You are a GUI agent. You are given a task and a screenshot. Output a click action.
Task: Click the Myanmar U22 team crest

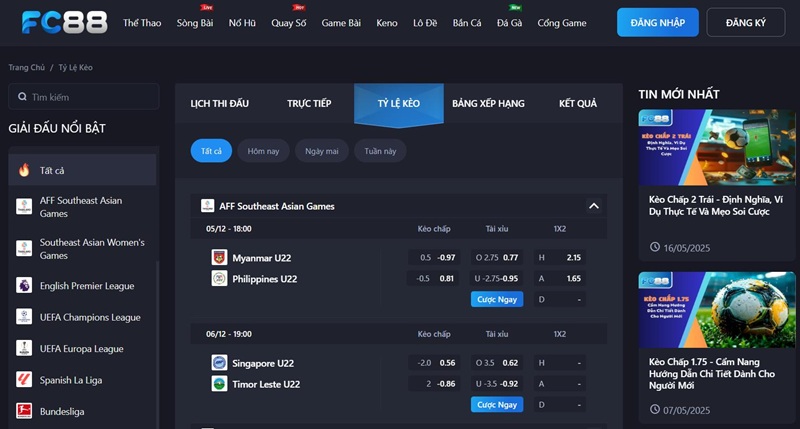point(219,258)
